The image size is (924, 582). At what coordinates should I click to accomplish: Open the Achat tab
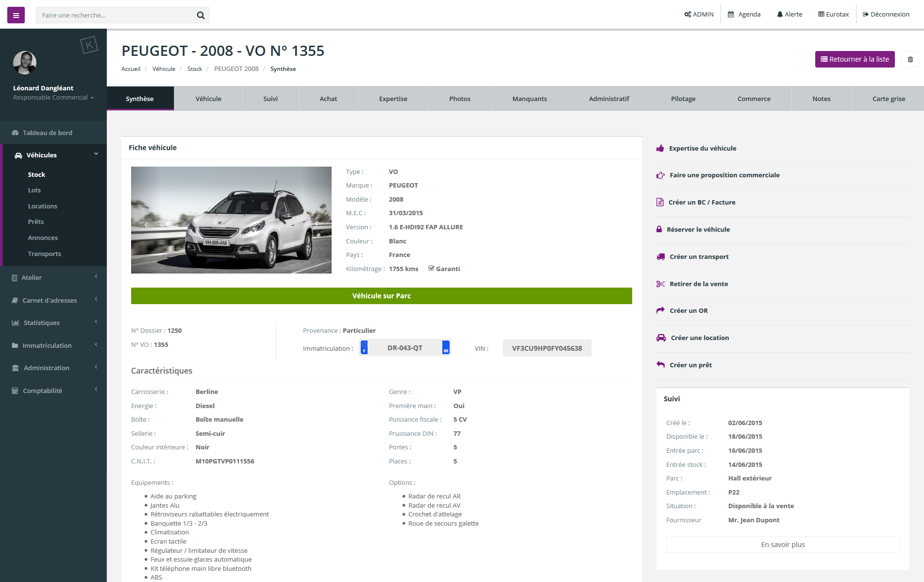point(328,99)
